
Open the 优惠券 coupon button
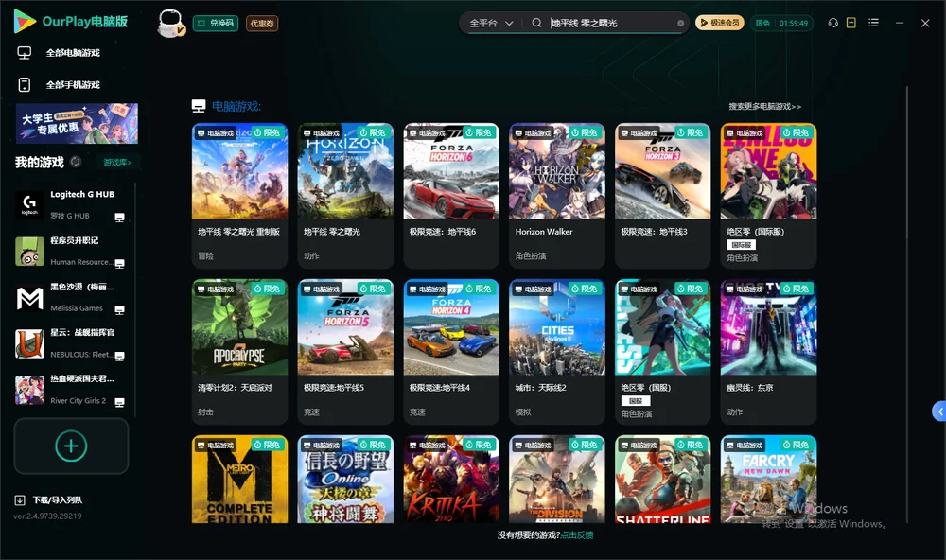[262, 24]
